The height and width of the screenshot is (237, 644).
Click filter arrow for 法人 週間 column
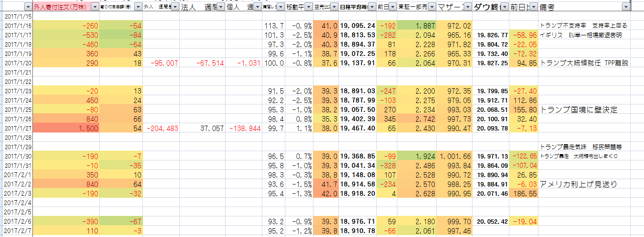[x=220, y=7]
